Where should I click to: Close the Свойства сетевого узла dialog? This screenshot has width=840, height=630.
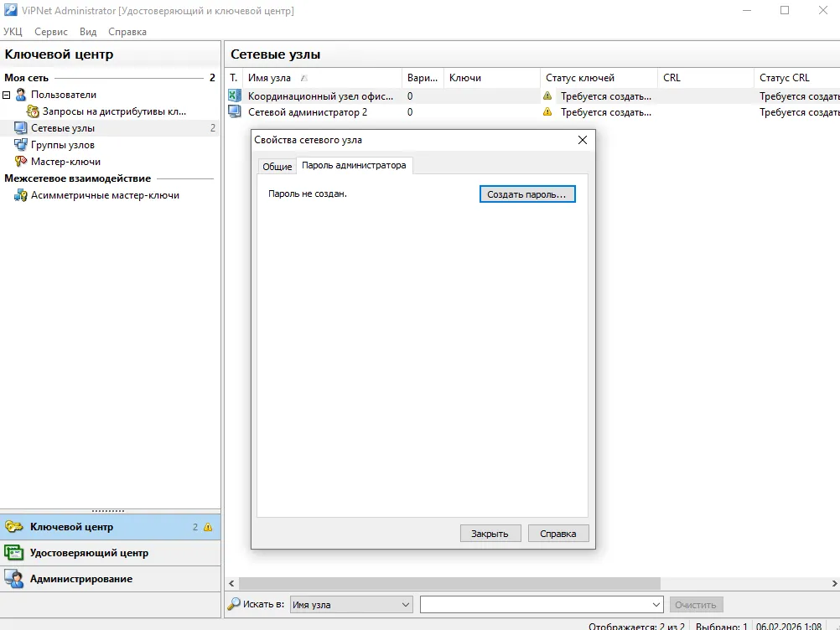pyautogui.click(x=583, y=140)
